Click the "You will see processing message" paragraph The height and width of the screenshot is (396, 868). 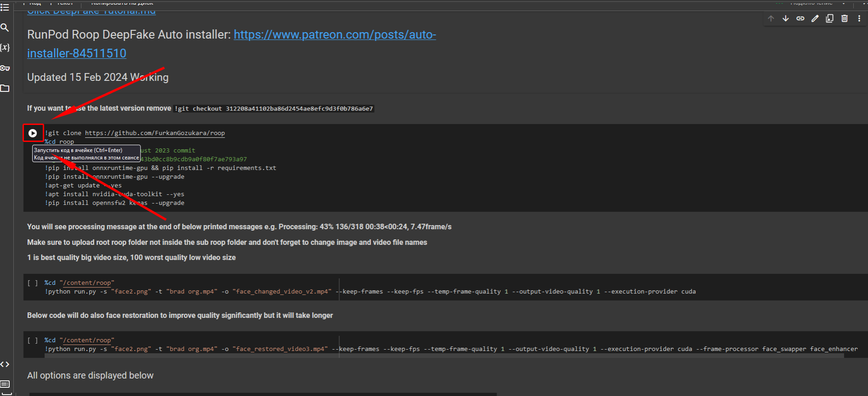pyautogui.click(x=239, y=227)
